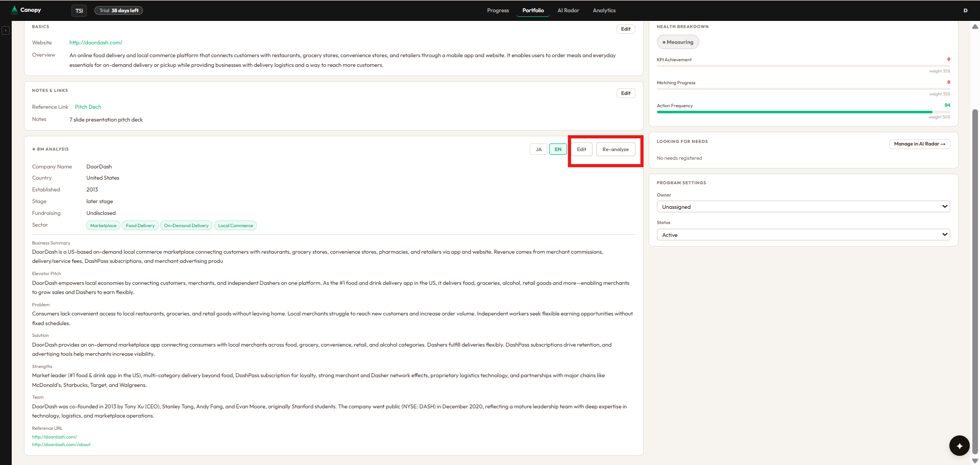Open the doordash.com reference URL

point(55,437)
